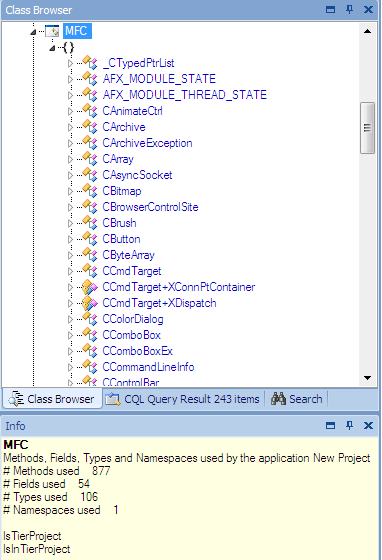The height and width of the screenshot is (560, 382).
Task: Select CCommandLineInfo in the tree
Action: [148, 367]
